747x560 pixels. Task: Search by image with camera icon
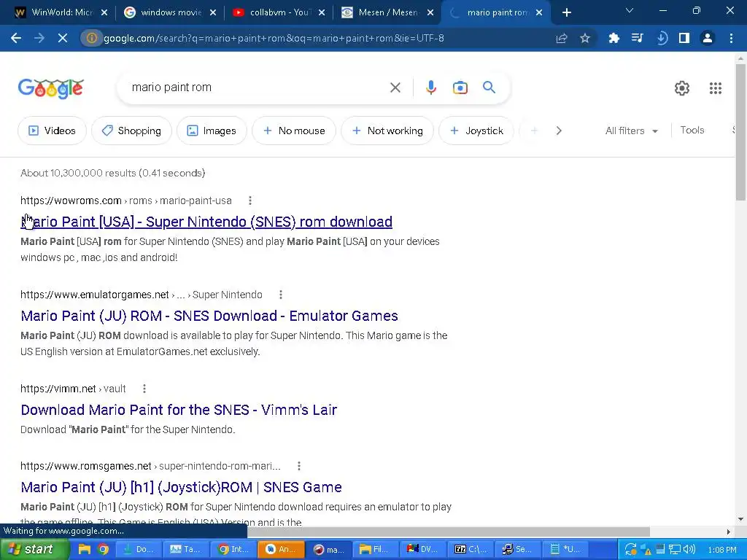point(460,87)
